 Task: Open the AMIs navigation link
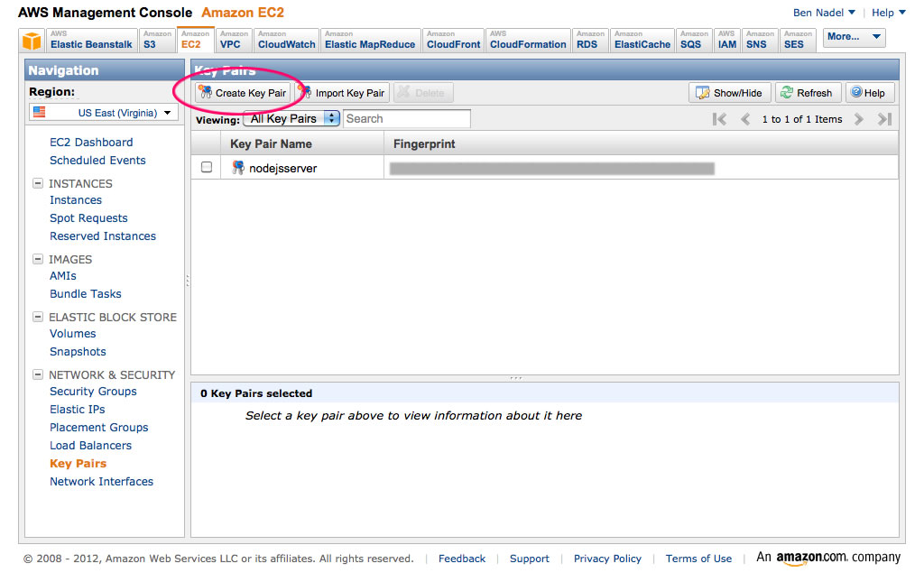click(x=63, y=276)
